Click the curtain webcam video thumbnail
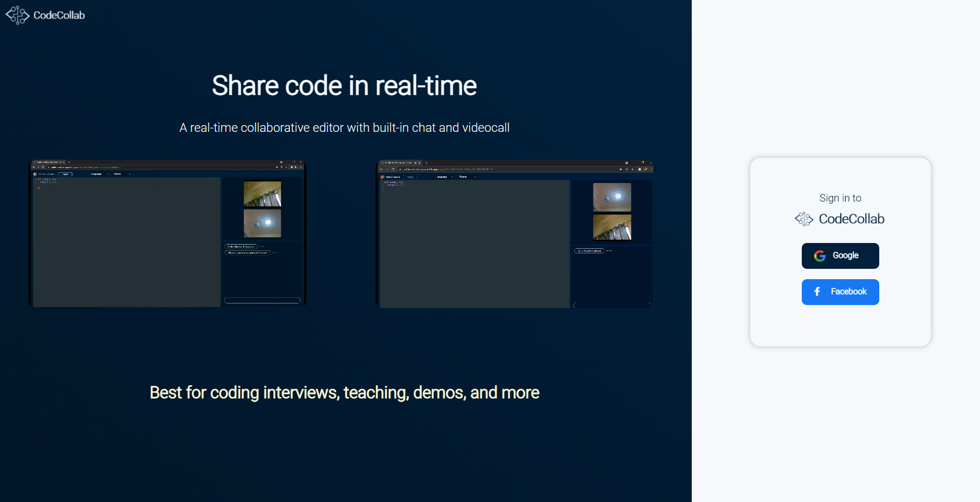The width and height of the screenshot is (980, 502). click(x=262, y=194)
